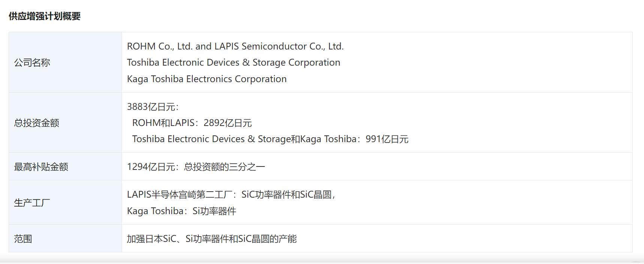Select the 最高补贴金额 row label

point(41,167)
